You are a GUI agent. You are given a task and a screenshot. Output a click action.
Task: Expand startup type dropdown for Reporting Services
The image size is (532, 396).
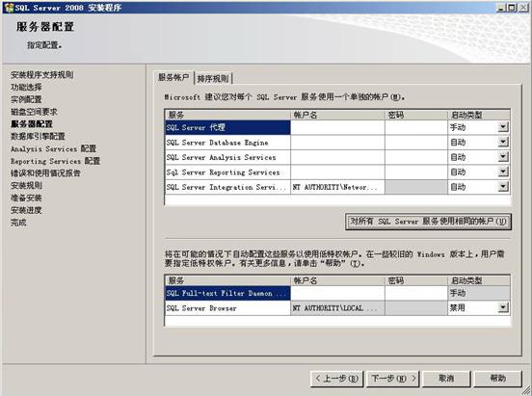(503, 172)
